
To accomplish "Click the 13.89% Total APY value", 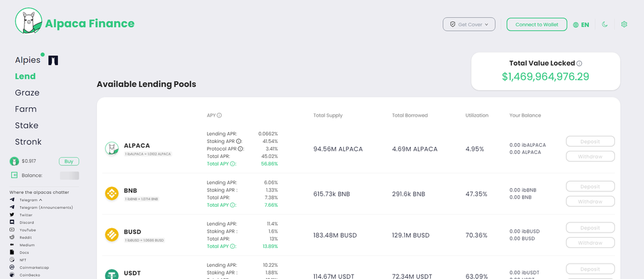I will click(x=270, y=247).
